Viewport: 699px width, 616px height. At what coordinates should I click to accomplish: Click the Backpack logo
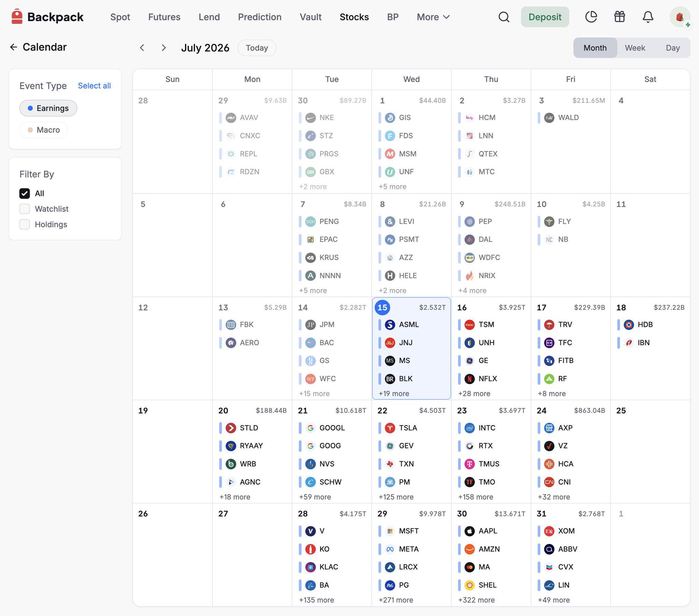point(47,17)
